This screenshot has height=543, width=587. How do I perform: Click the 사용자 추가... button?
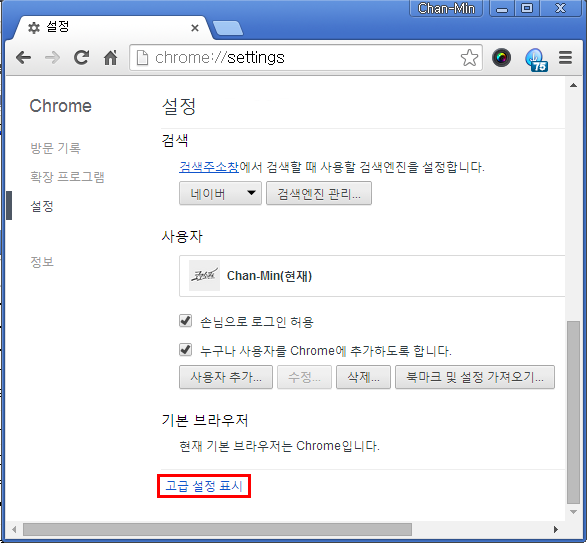226,377
